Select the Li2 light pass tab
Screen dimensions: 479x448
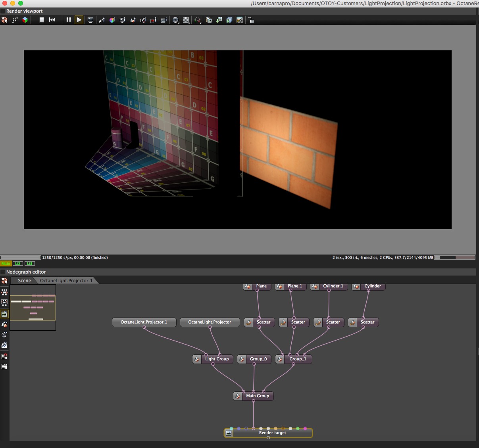point(18,263)
